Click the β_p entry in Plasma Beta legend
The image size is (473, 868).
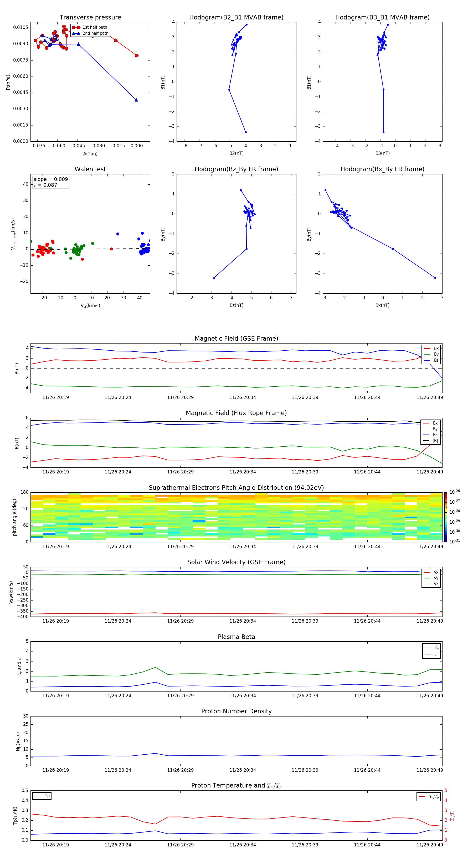[x=431, y=647]
